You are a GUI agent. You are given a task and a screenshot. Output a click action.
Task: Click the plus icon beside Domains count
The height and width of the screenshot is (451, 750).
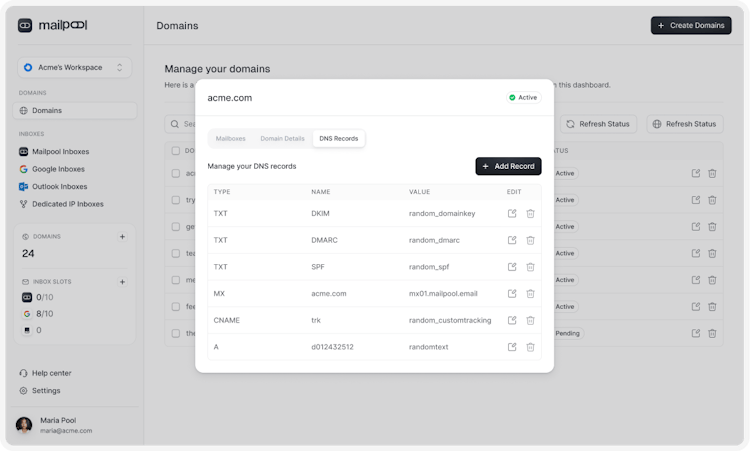122,237
